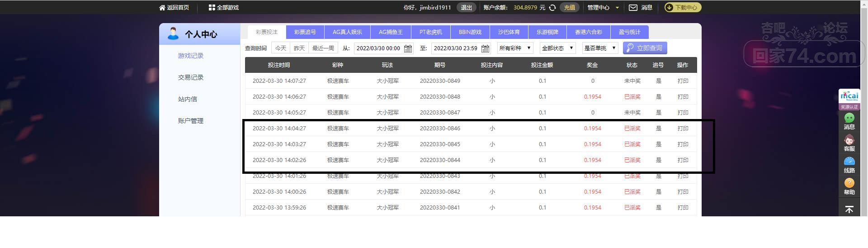
Task: Click the mcai certification logo
Action: [849, 96]
